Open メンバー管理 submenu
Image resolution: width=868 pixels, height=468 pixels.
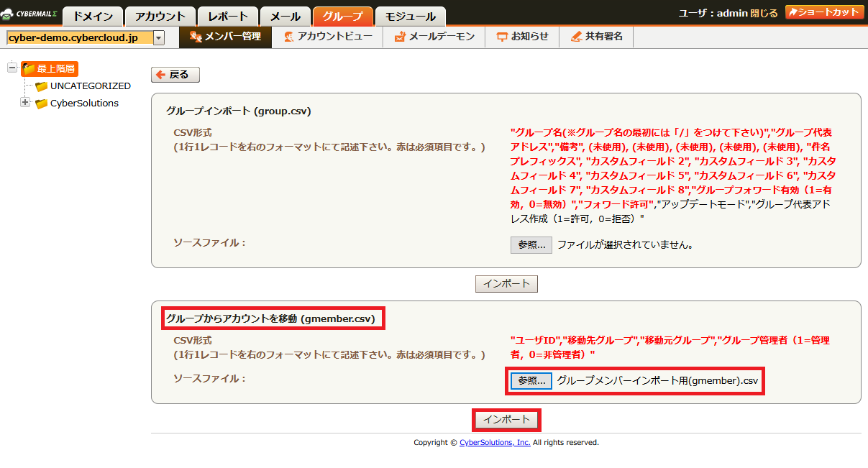225,37
